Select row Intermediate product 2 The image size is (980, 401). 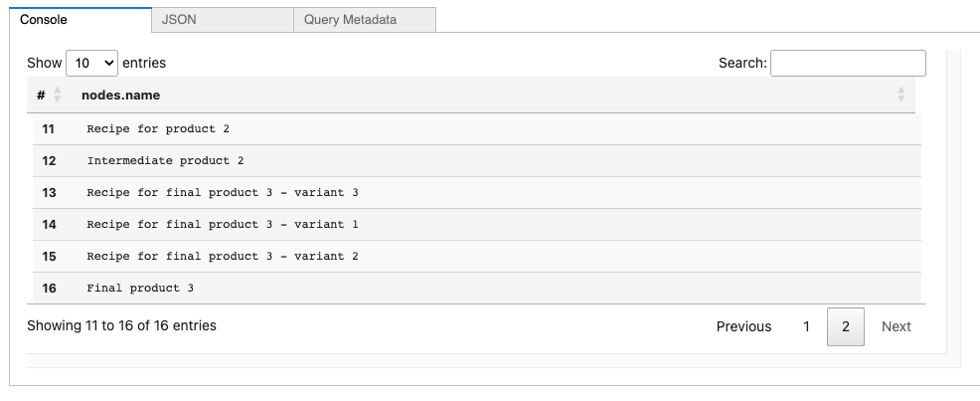tap(477, 161)
